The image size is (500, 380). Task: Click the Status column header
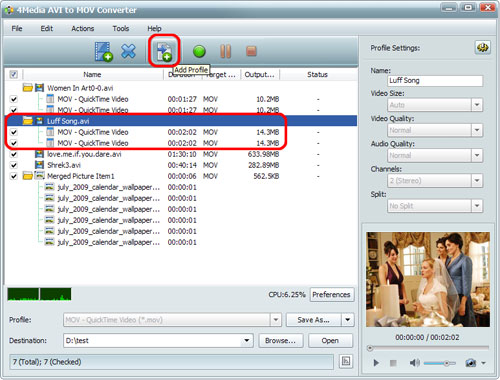point(317,75)
